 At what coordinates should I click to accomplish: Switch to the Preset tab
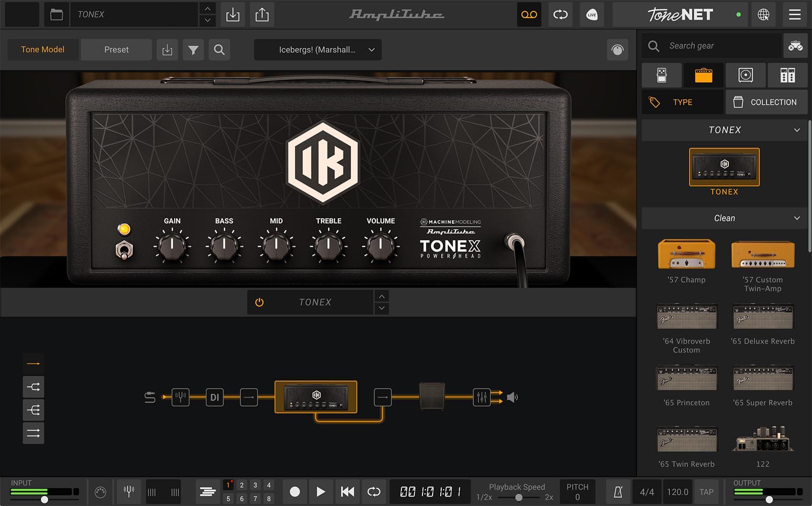click(116, 50)
